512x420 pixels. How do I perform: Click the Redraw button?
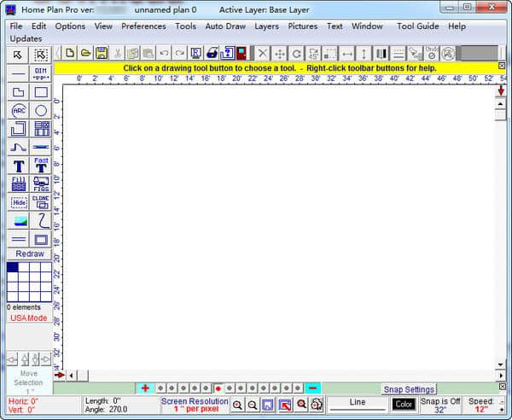coord(29,254)
